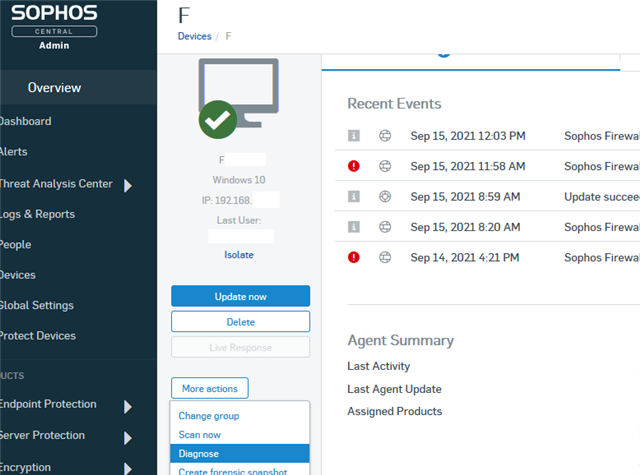Open the More actions dropdown
The width and height of the screenshot is (640, 475).
coord(210,388)
